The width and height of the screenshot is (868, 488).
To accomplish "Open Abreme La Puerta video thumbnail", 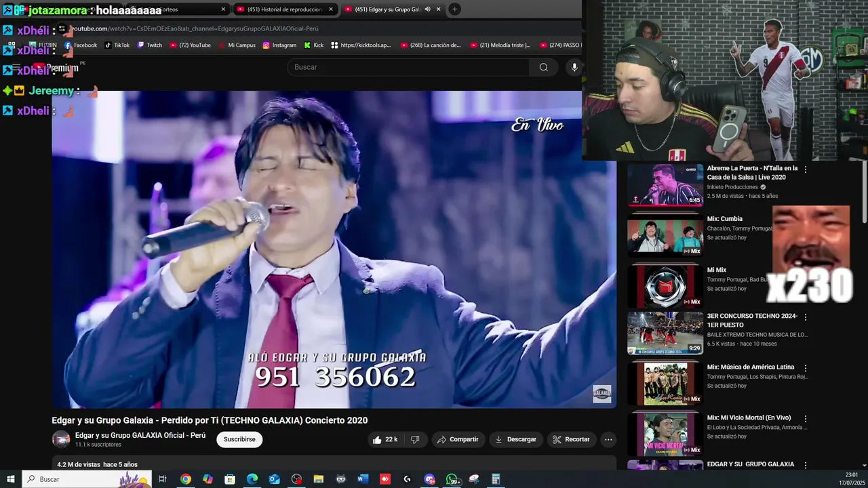I will tap(665, 184).
